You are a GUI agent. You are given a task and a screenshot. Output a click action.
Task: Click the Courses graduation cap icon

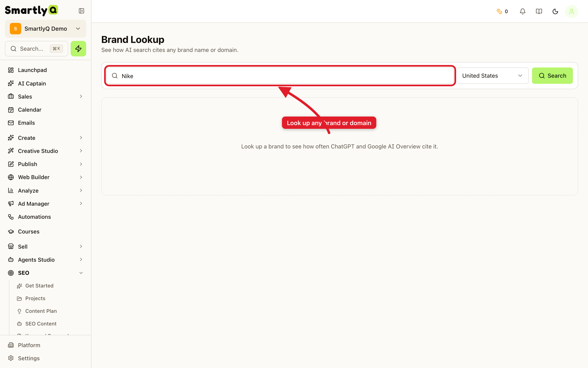[x=11, y=231]
